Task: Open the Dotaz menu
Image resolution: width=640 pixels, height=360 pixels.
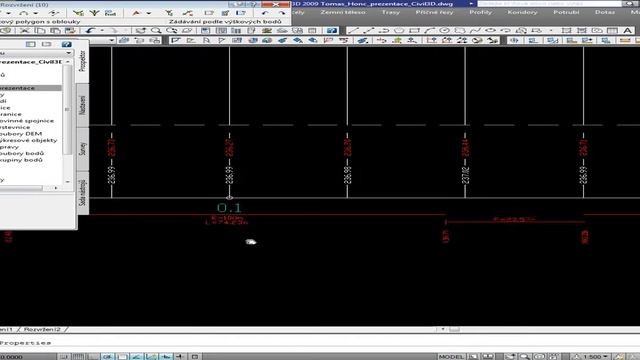Action: (605, 12)
